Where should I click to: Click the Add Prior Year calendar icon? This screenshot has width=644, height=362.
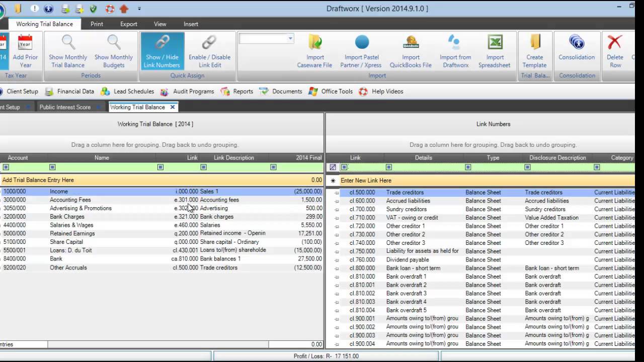click(x=25, y=42)
